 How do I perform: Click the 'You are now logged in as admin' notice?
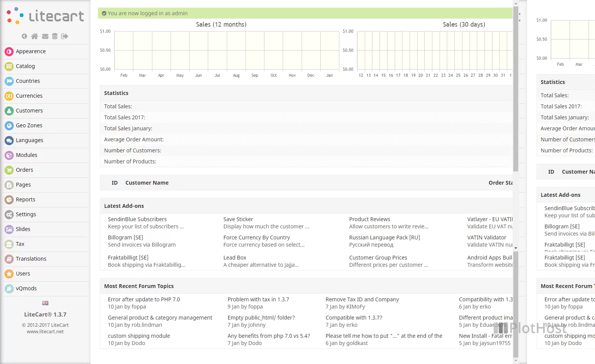(x=305, y=13)
